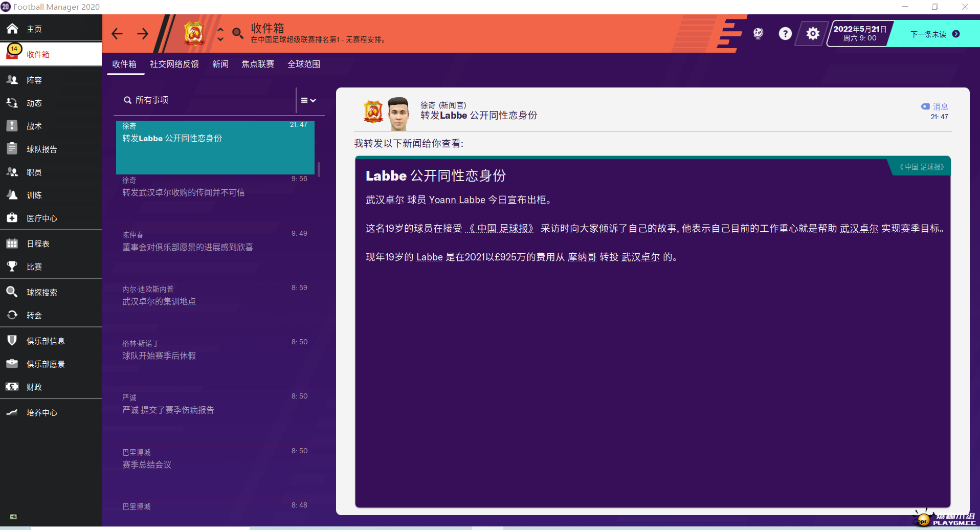Follow the 摩纳哥 club link
Screen dimensions: 980x530
coord(582,257)
